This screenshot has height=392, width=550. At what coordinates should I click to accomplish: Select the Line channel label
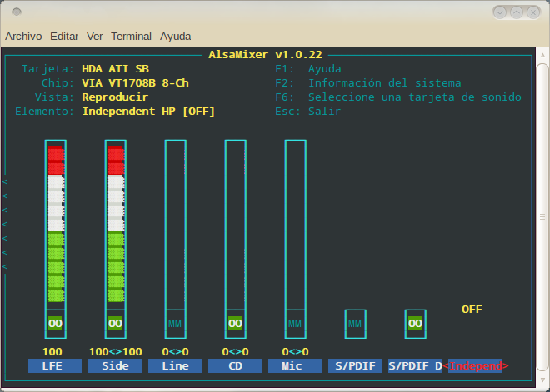(x=175, y=365)
